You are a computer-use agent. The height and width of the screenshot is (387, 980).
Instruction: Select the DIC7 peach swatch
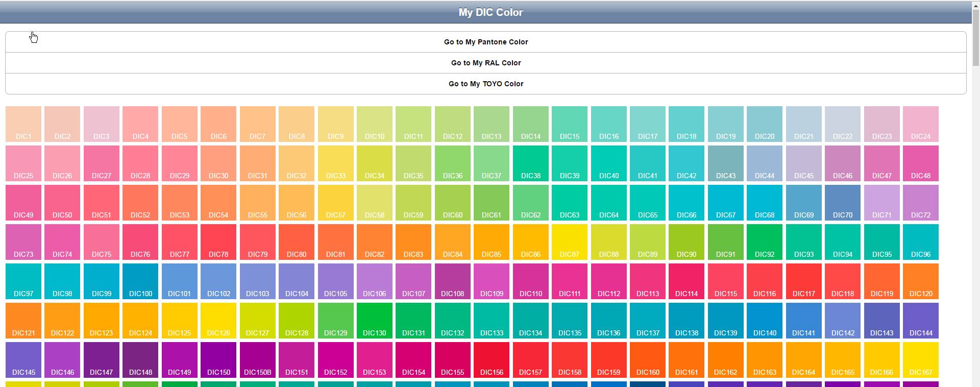pyautogui.click(x=258, y=124)
